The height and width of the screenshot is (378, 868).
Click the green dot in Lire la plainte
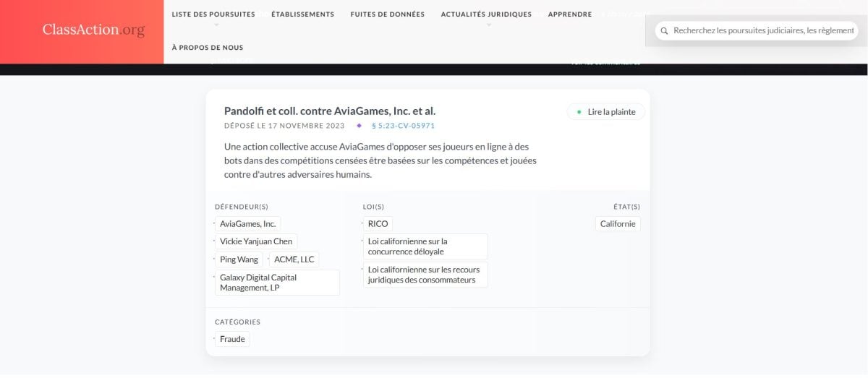point(579,112)
